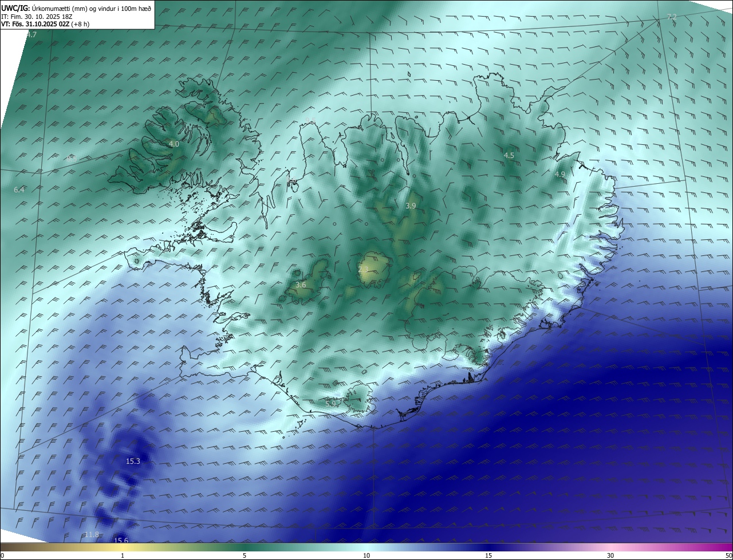Click the 10 label on the color scale
This screenshot has height=560, width=733.
pos(366,555)
